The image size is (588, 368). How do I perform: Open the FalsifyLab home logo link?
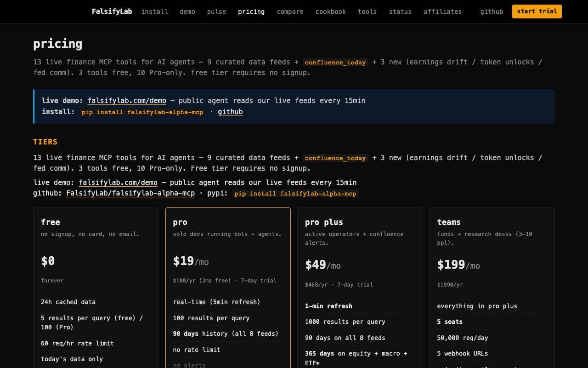tap(112, 11)
